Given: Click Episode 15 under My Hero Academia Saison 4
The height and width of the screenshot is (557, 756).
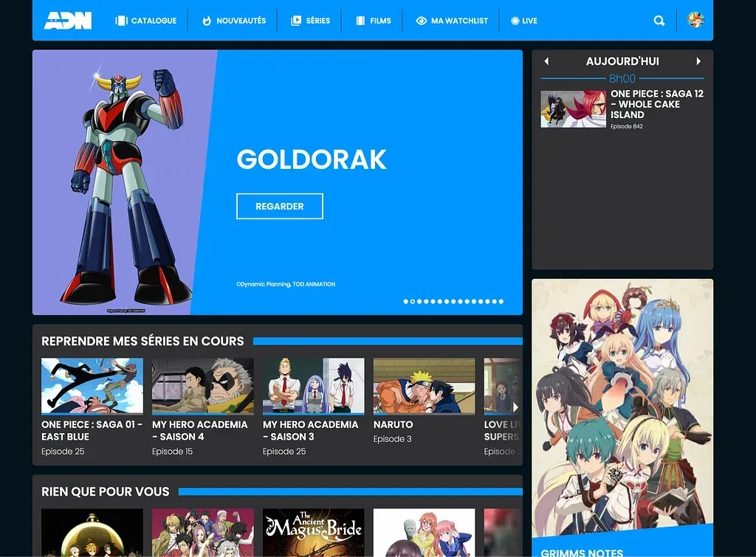Looking at the screenshot, I should pos(172,452).
